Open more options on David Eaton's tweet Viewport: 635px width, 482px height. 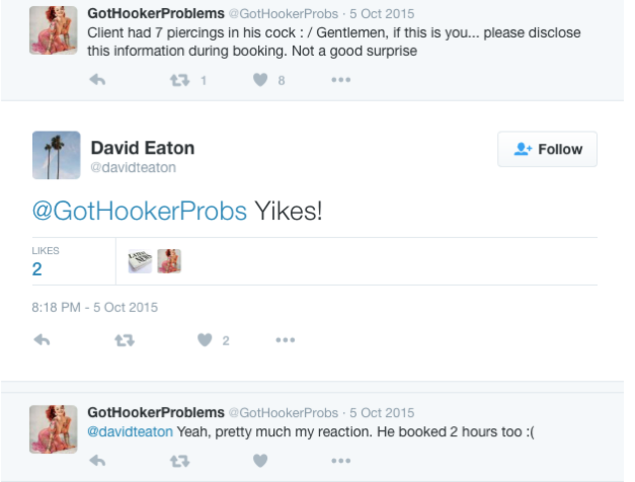[x=286, y=340]
